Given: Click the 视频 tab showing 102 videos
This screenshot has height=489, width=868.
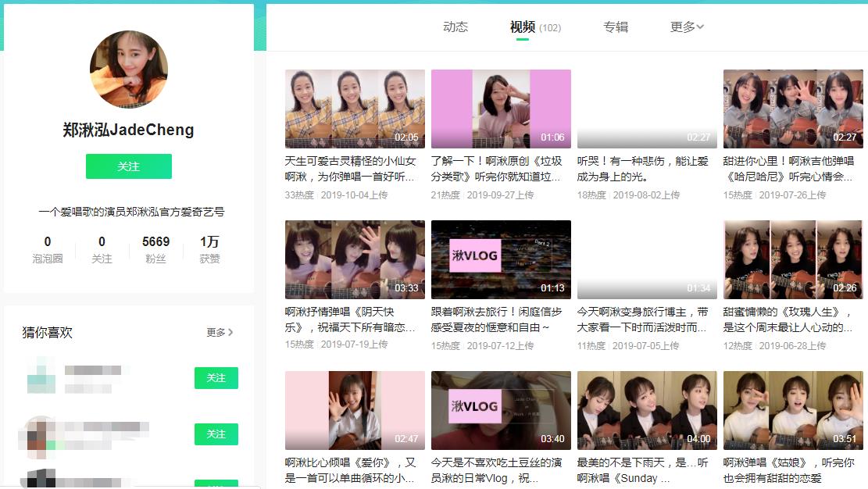Looking at the screenshot, I should [522, 27].
